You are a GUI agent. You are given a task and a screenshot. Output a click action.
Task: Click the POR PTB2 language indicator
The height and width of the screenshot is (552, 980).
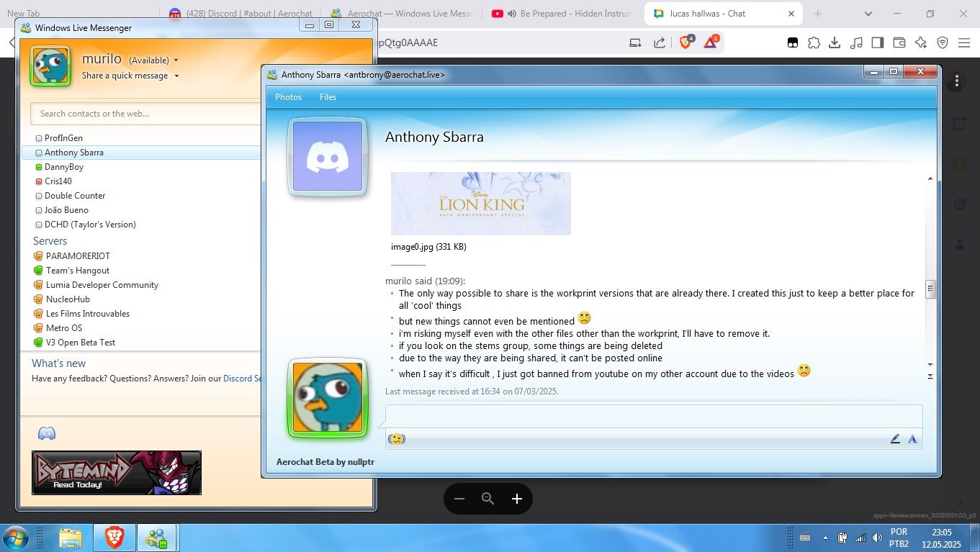[899, 538]
